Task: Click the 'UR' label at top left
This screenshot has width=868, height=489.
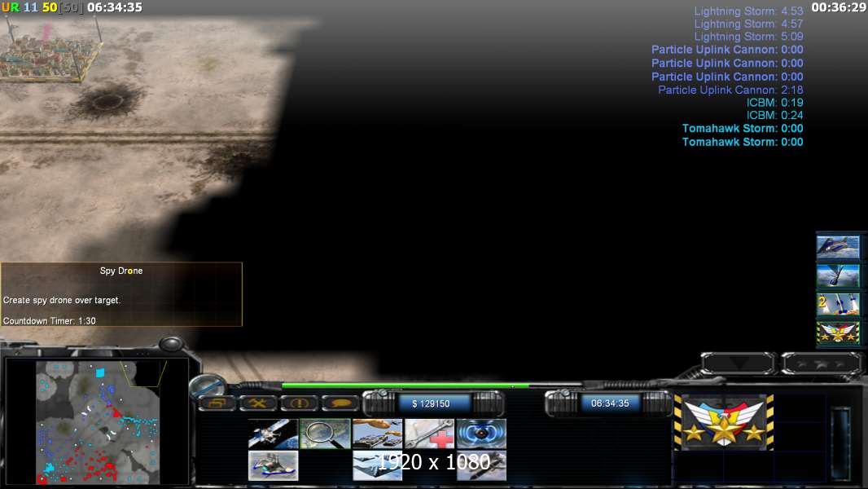Action: (x=11, y=7)
